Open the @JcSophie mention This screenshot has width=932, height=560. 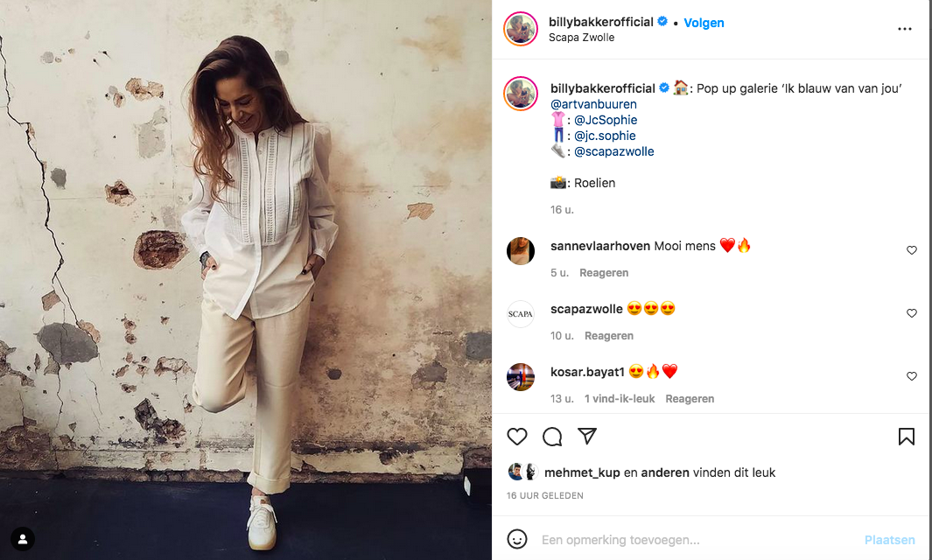pyautogui.click(x=606, y=120)
